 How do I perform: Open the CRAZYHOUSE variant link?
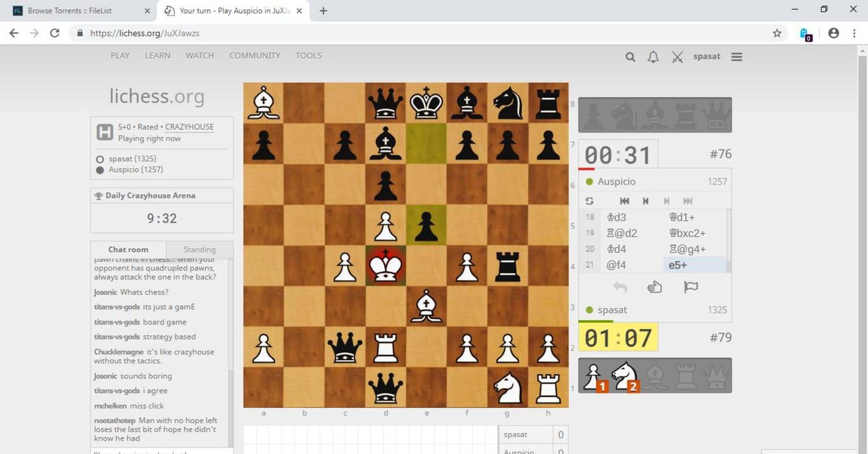click(x=189, y=127)
